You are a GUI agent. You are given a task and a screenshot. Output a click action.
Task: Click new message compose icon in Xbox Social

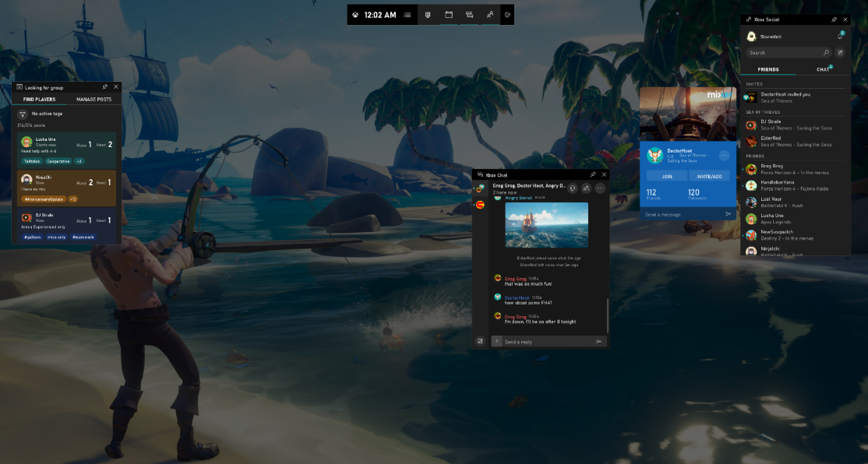click(840, 52)
